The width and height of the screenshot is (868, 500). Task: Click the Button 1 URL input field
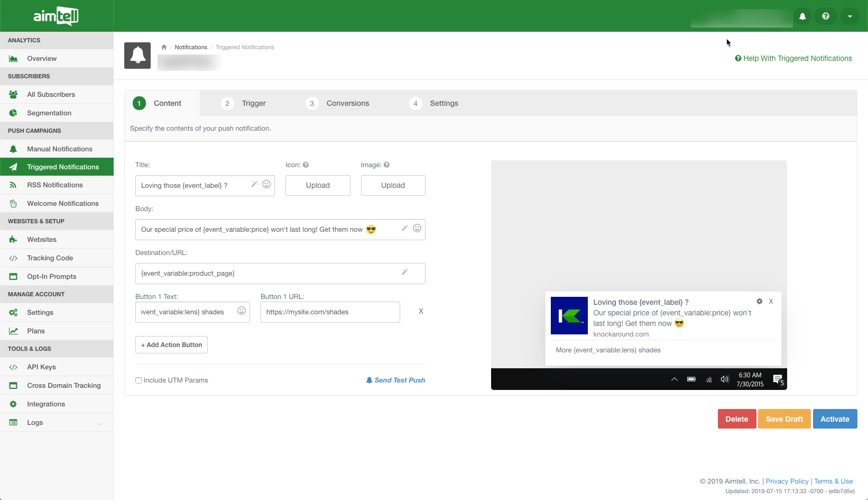[x=330, y=312]
